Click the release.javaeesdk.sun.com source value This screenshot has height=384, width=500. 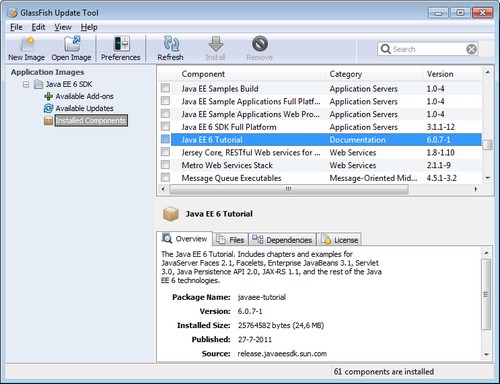[x=282, y=353]
